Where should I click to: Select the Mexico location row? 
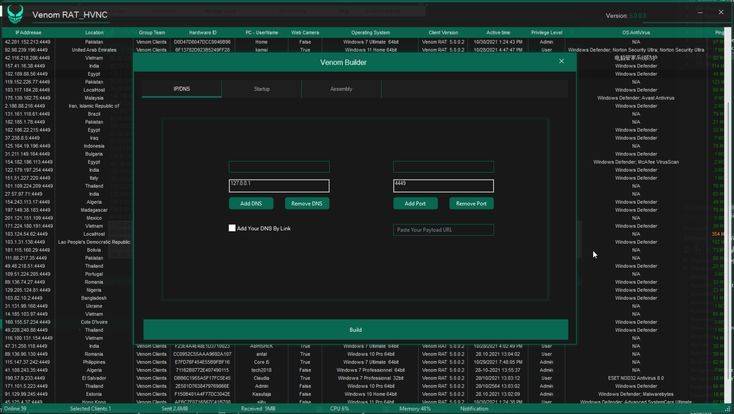coord(94,218)
